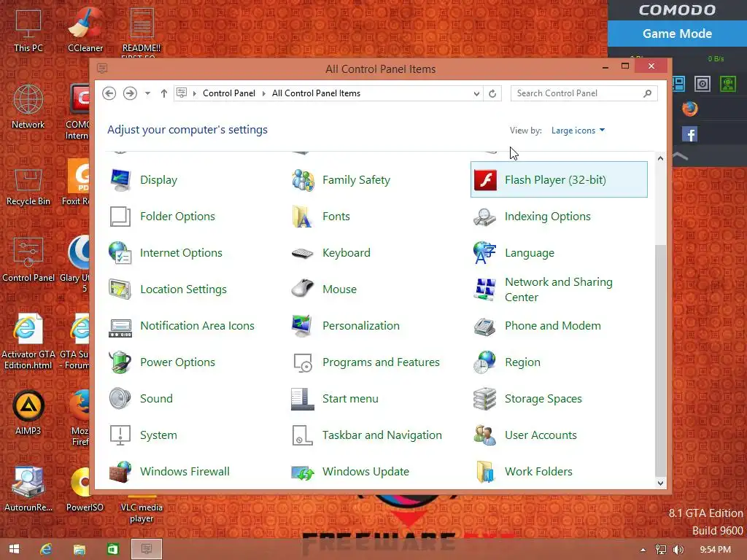This screenshot has width=747, height=560.
Task: Click the Windows Update icon
Action: 303,472
